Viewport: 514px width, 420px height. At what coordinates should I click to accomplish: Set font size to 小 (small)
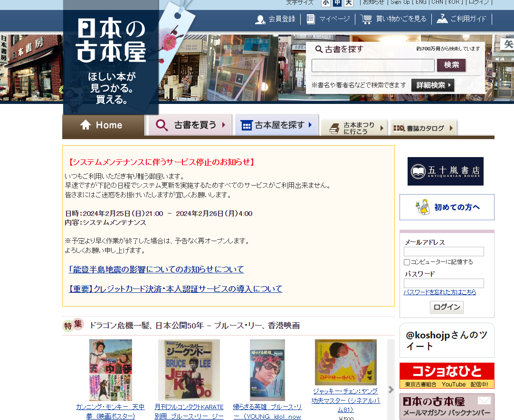(325, 3)
